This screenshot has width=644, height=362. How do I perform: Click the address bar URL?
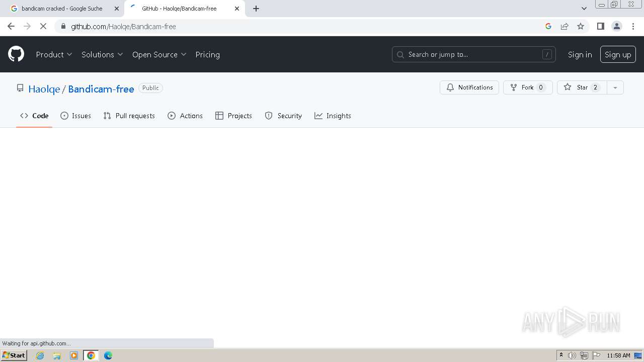[x=123, y=26]
